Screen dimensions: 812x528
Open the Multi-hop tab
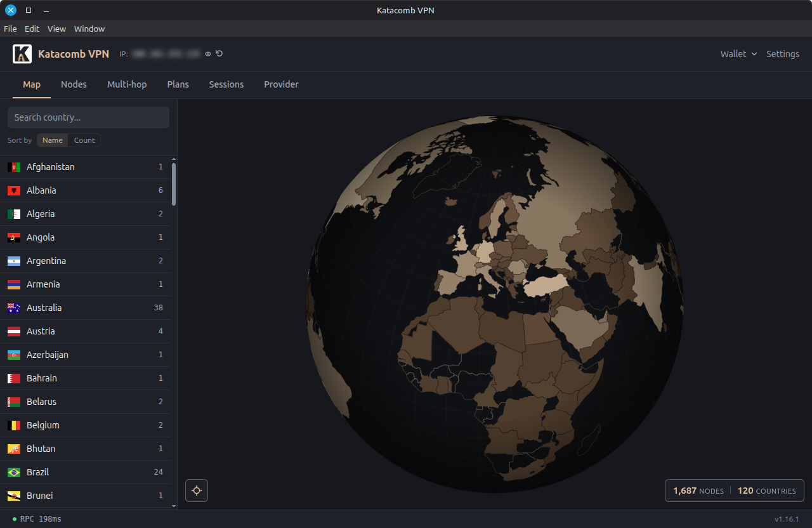pyautogui.click(x=127, y=84)
